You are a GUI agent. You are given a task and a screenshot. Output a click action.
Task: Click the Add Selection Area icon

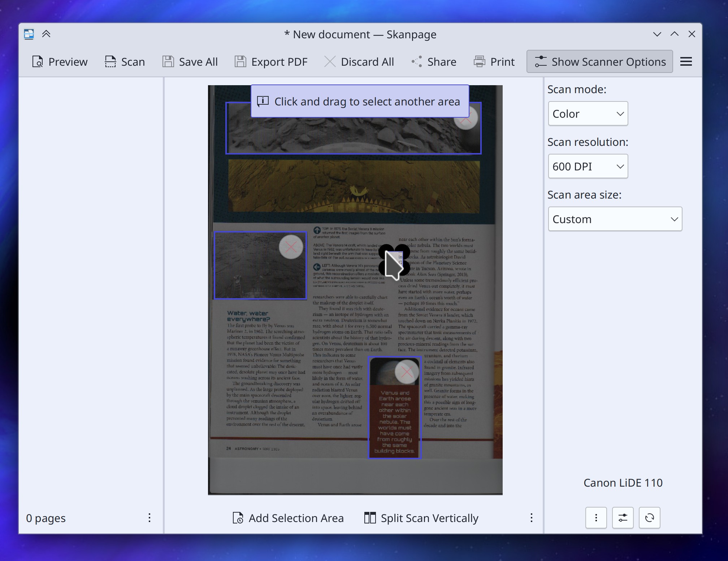tap(237, 518)
